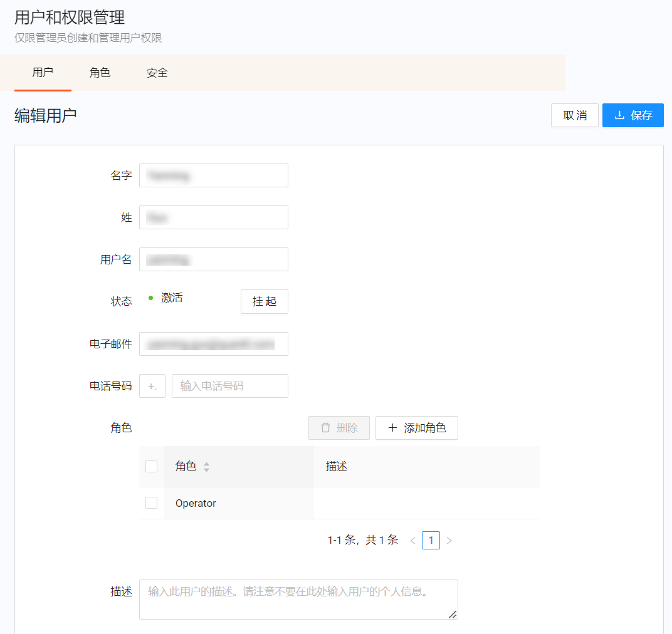Open the phone country code dropdown

click(x=152, y=386)
